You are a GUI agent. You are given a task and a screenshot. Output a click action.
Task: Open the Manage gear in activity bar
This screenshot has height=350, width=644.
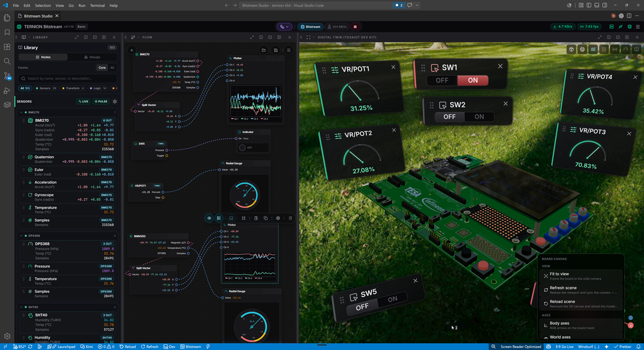click(x=7, y=336)
